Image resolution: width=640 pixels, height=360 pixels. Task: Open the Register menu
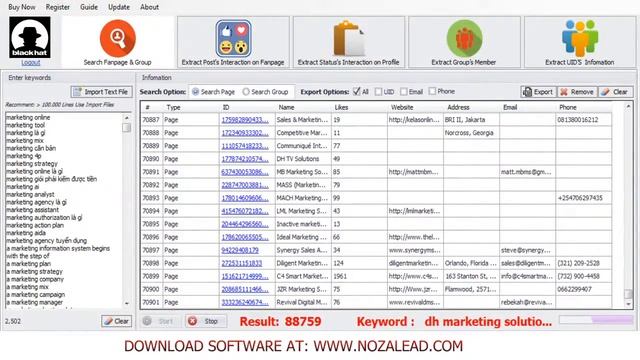pos(58,7)
